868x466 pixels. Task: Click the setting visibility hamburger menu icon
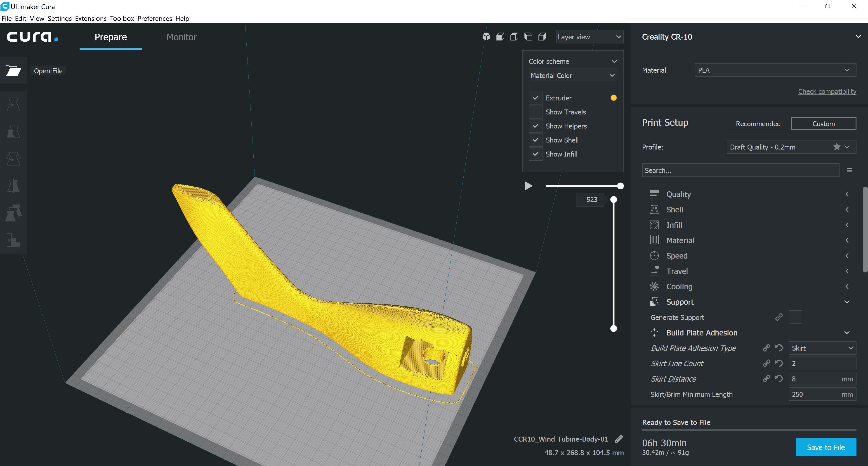(849, 170)
